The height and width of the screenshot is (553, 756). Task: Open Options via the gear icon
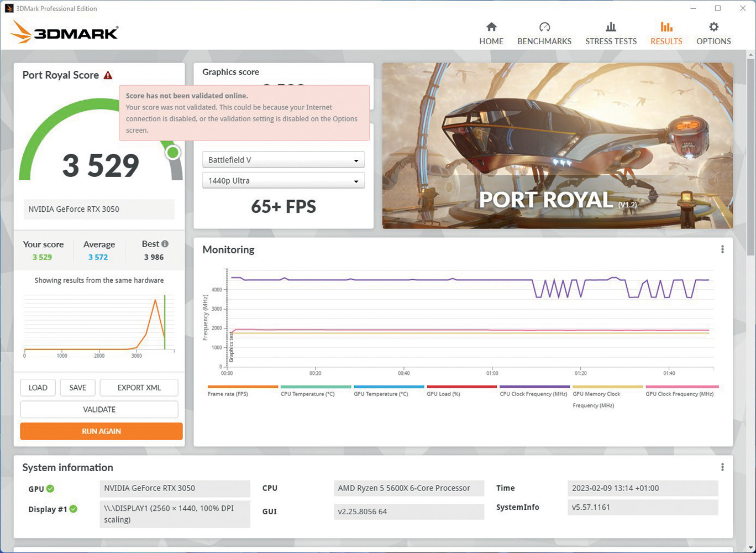[x=713, y=27]
